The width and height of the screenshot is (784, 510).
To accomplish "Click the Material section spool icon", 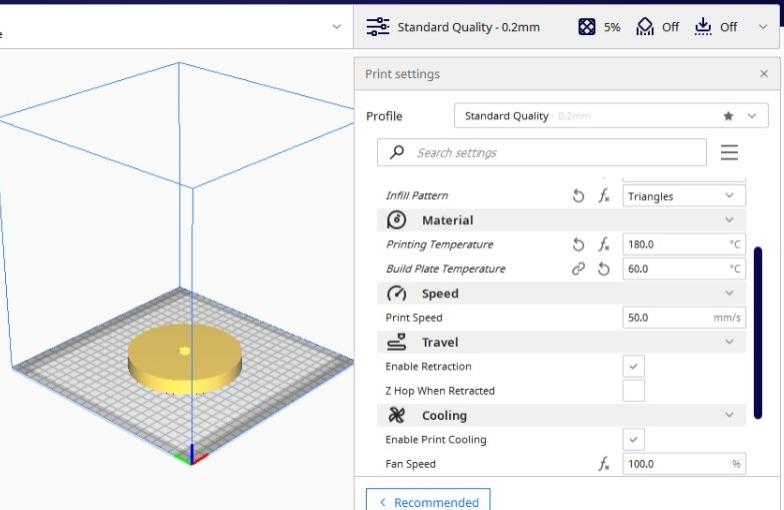I will [x=396, y=220].
